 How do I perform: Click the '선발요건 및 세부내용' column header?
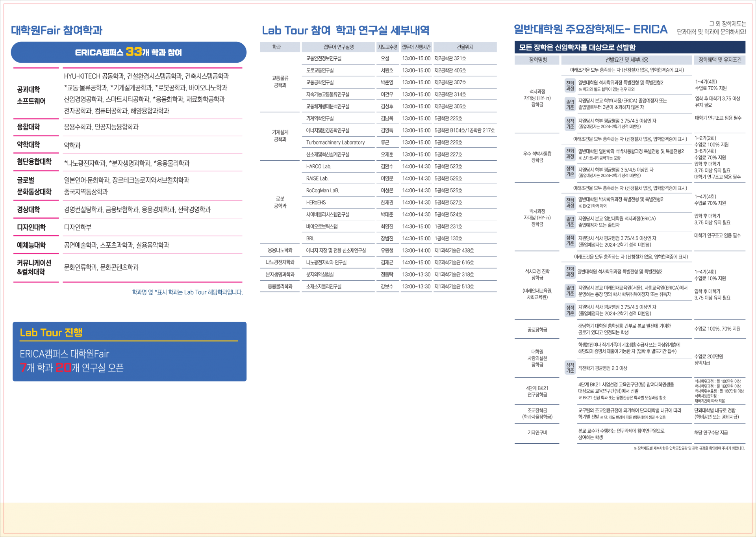(626, 60)
